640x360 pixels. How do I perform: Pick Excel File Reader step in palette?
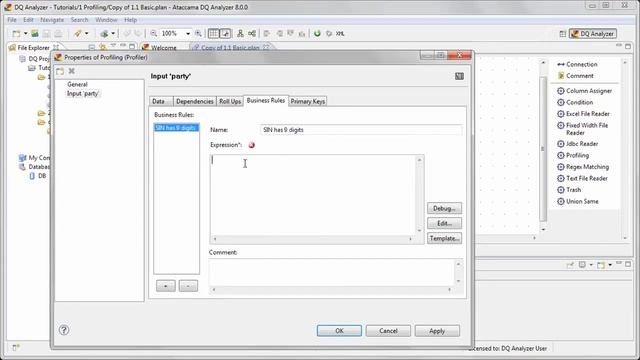coord(583,114)
